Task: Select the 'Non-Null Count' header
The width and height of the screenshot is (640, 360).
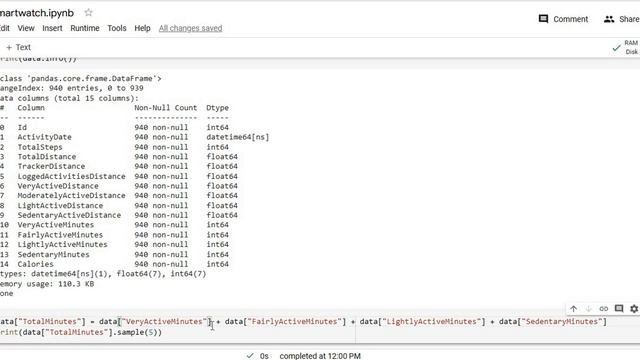Action: point(166,108)
